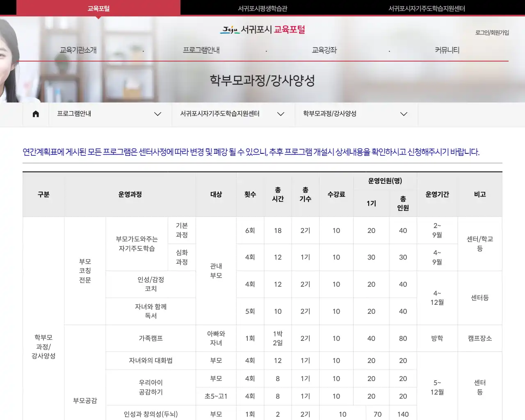
Task: Open the 교육기관소개 menu
Action: 78,50
